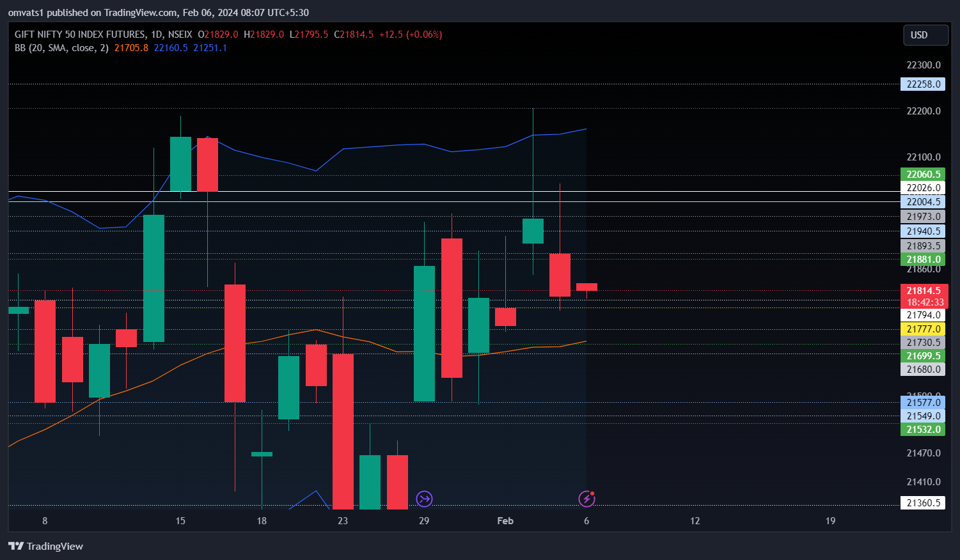The image size is (960, 560).
Task: Click the open value O21829.0
Action: coord(218,35)
